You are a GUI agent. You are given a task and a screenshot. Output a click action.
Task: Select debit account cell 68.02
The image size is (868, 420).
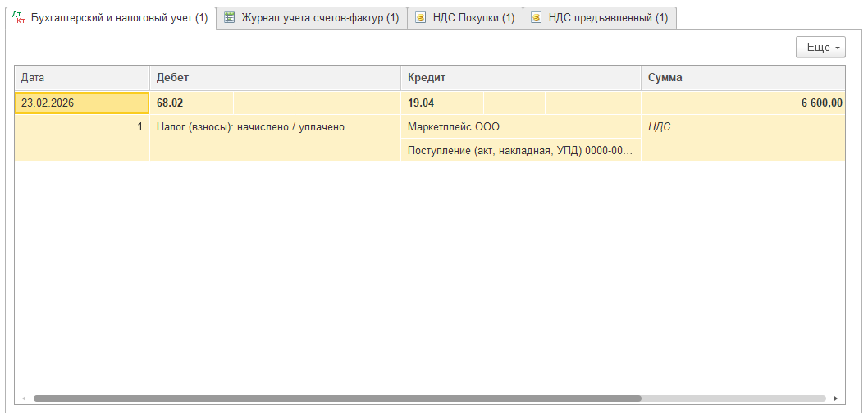(x=191, y=103)
